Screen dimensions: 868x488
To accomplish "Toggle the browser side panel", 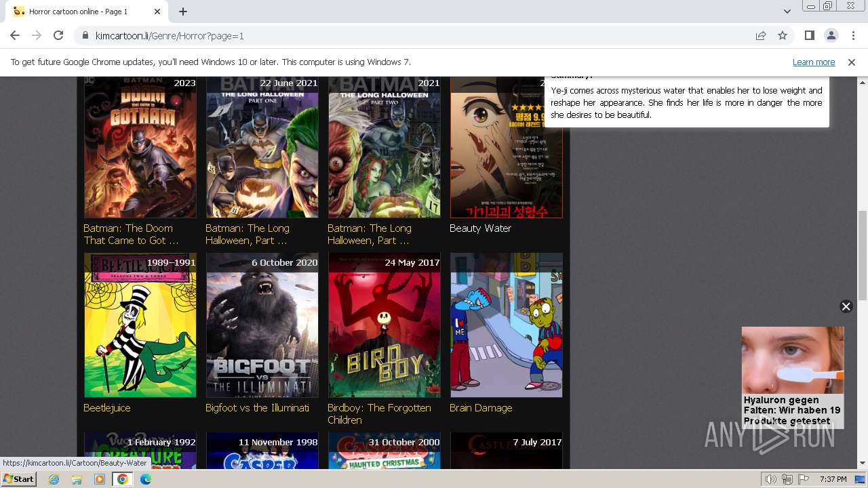I will [x=809, y=35].
